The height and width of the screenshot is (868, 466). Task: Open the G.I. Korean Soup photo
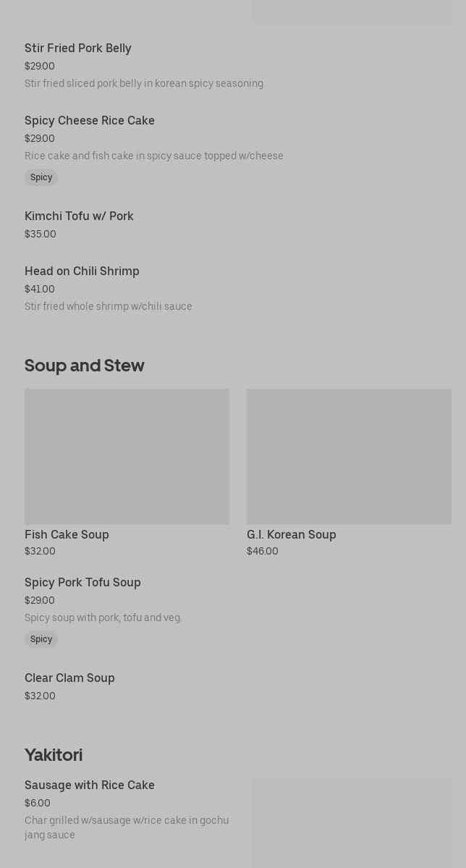coord(349,456)
